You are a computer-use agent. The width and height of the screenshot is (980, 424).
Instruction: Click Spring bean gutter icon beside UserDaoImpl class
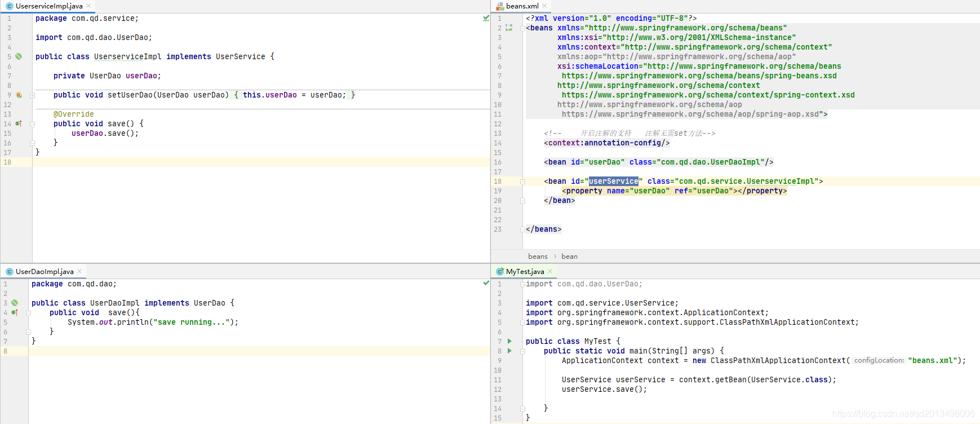click(15, 303)
